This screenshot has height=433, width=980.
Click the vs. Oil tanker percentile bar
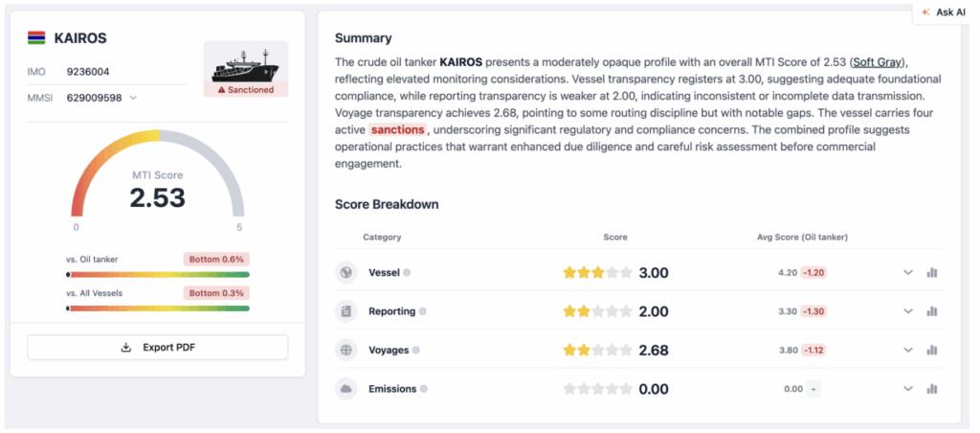158,274
